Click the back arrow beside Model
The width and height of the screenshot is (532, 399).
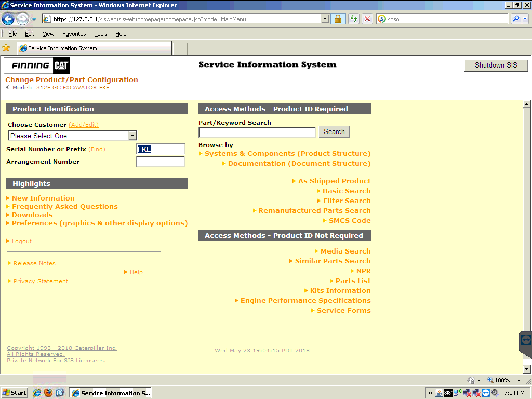pyautogui.click(x=7, y=87)
